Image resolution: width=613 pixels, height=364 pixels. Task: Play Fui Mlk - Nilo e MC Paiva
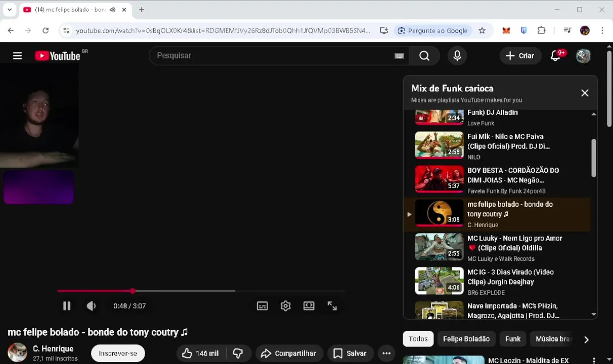[497, 146]
